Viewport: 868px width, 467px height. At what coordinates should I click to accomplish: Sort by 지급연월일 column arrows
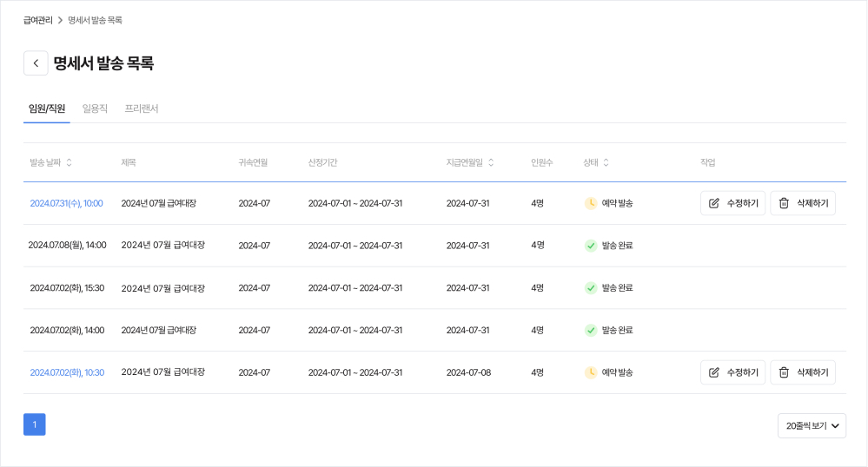pyautogui.click(x=491, y=162)
